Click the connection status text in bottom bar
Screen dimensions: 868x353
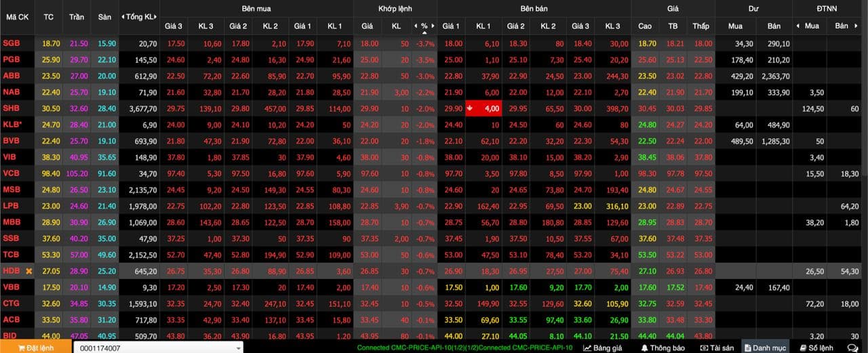click(465, 348)
